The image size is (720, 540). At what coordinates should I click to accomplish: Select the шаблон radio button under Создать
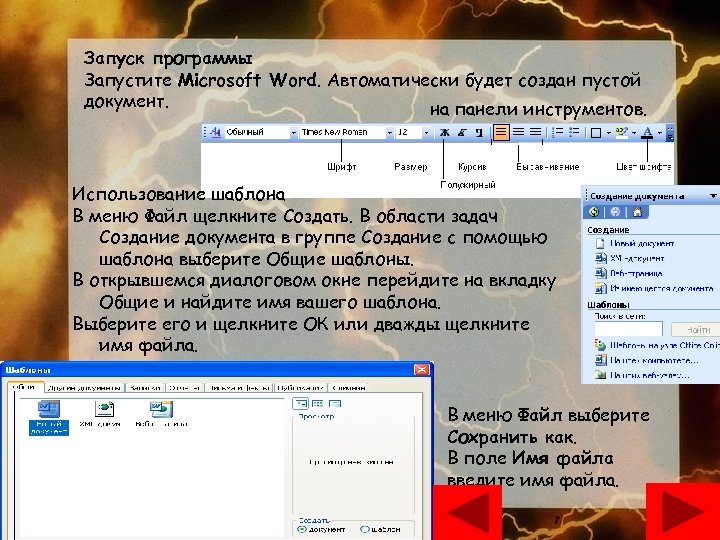pos(365,529)
